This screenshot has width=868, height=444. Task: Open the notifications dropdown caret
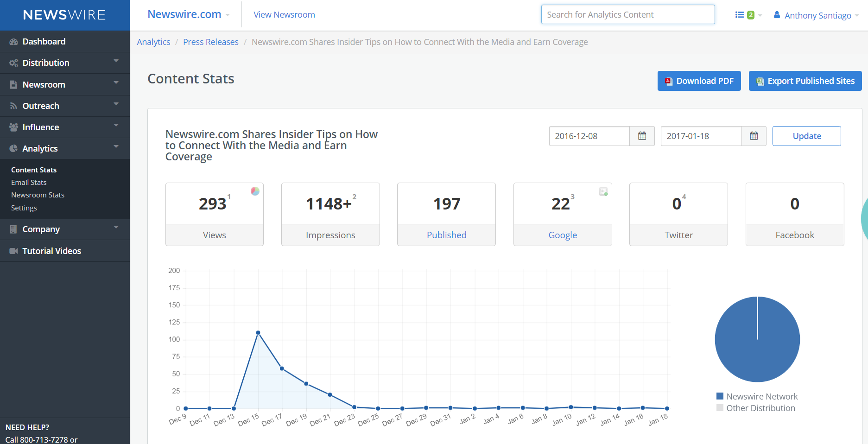click(760, 15)
